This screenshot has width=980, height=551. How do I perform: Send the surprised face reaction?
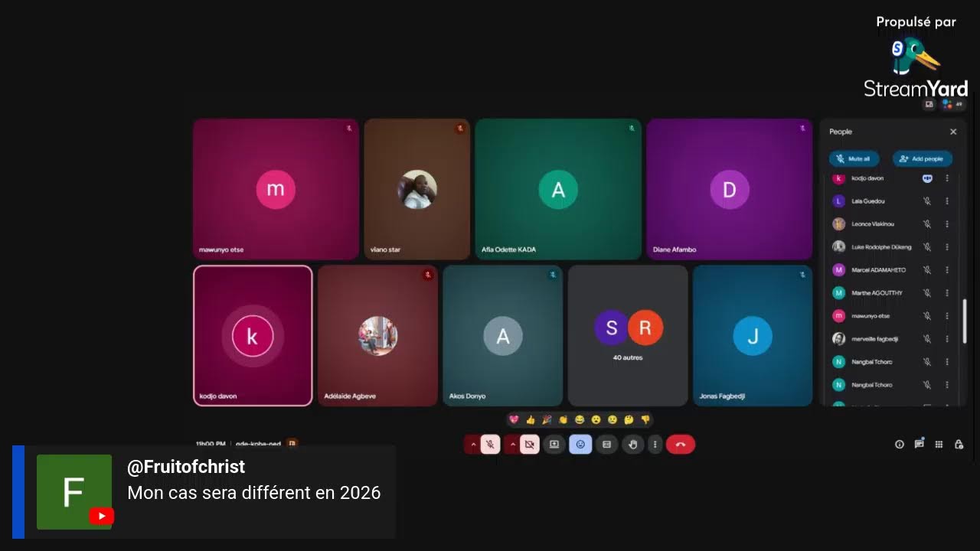[596, 419]
